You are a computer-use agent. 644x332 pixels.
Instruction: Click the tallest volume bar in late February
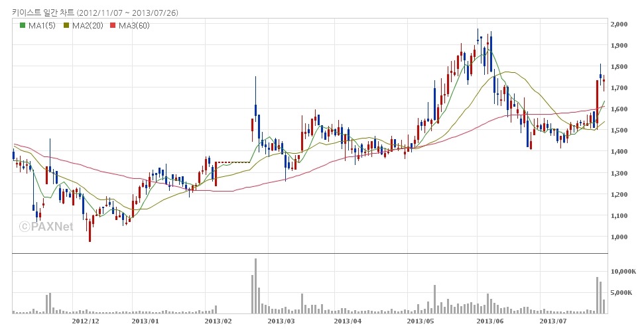(x=255, y=286)
